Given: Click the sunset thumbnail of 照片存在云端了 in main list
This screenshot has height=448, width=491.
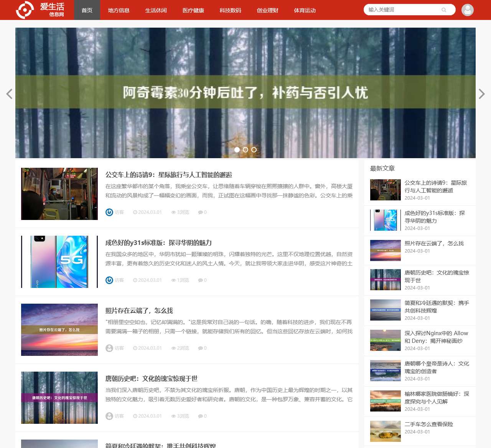Looking at the screenshot, I should click(59, 330).
